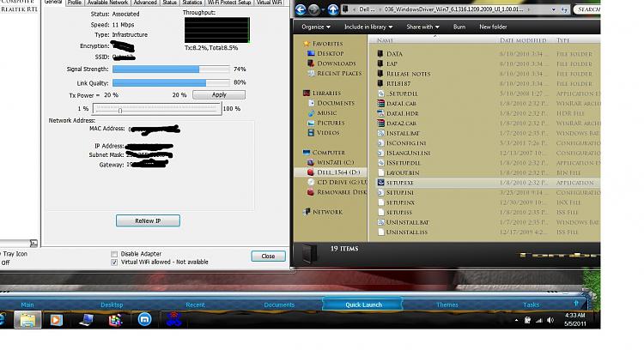Select the EAP folder icon
The height and width of the screenshot is (362, 644).
click(380, 63)
